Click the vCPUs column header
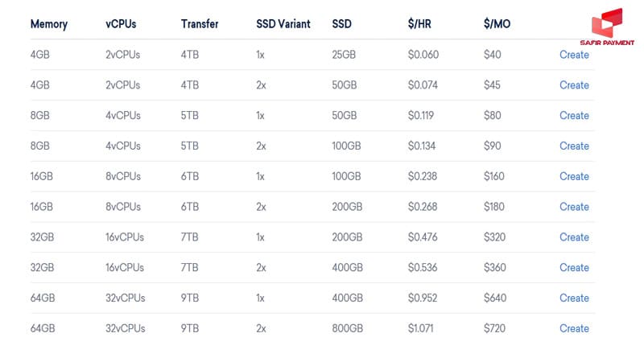Viewport: 644px width, 362px height. [121, 24]
